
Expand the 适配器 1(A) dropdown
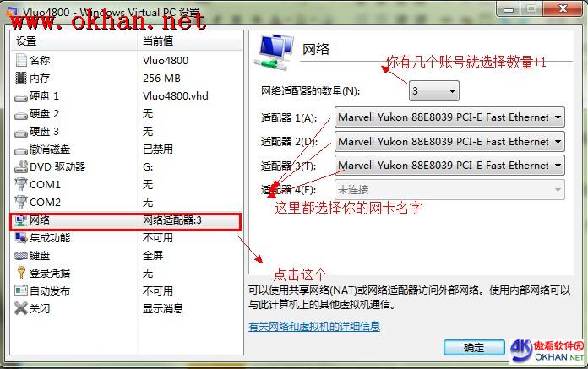[x=449, y=117]
